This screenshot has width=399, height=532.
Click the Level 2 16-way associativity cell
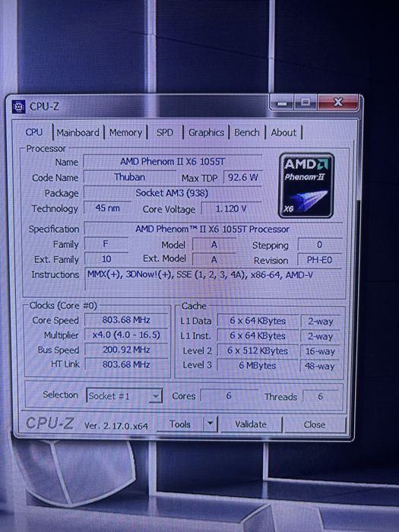click(x=320, y=351)
